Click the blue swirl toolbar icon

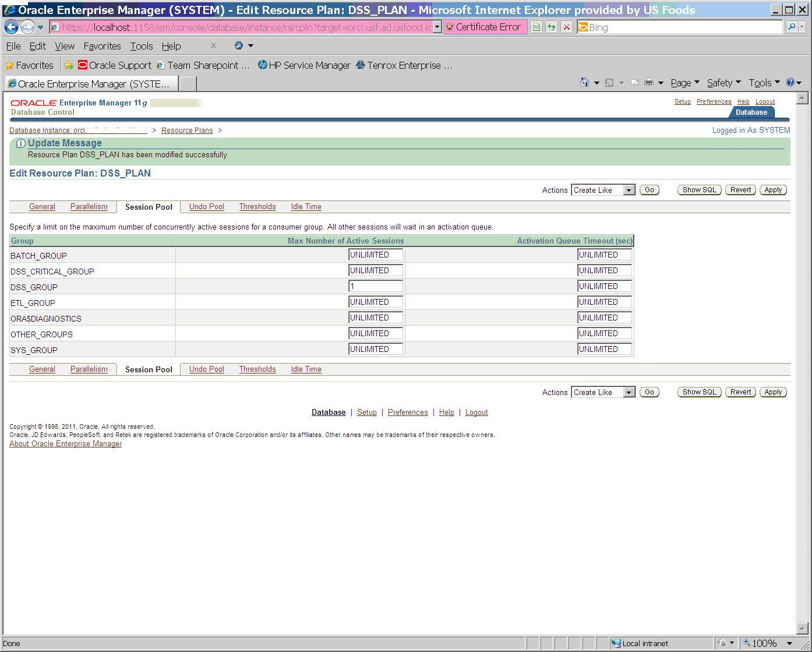click(238, 45)
